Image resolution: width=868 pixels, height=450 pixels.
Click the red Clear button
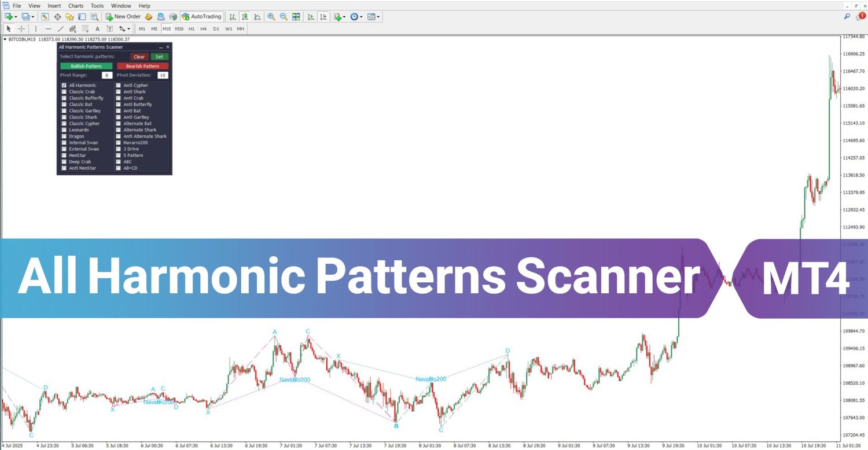coord(139,57)
